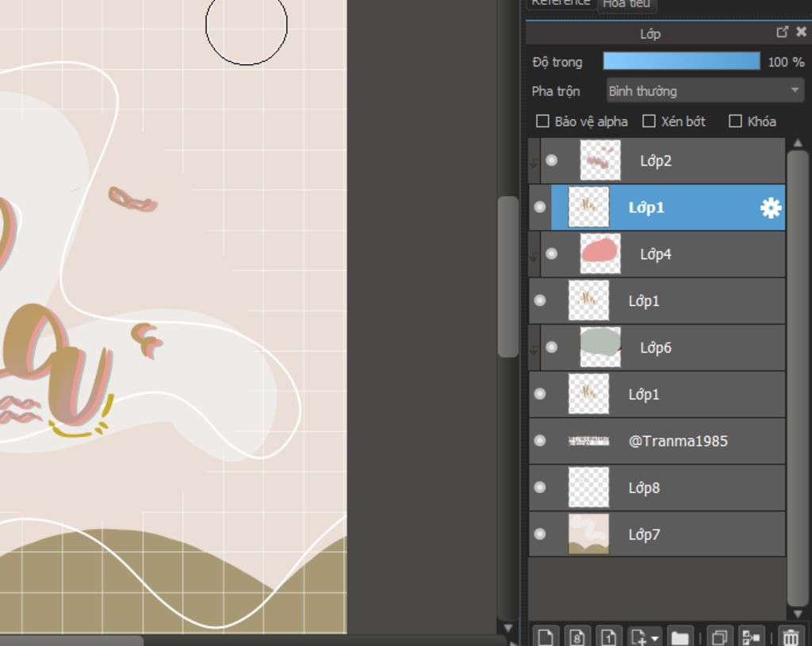This screenshot has height=646, width=812.
Task: Toggle visibility of the highlighted Lớp1 layer
Action: (539, 207)
